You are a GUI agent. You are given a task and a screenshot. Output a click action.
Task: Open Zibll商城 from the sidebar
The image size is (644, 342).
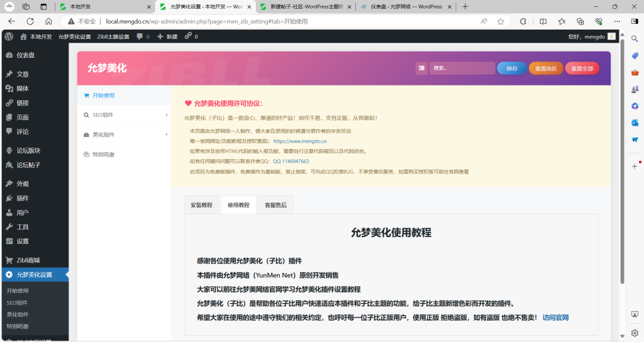pyautogui.click(x=28, y=260)
